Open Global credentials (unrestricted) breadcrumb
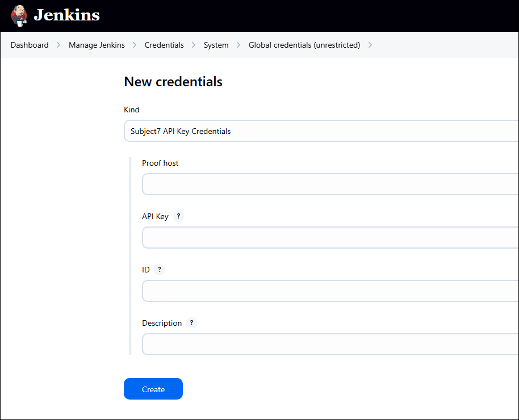 [x=304, y=45]
